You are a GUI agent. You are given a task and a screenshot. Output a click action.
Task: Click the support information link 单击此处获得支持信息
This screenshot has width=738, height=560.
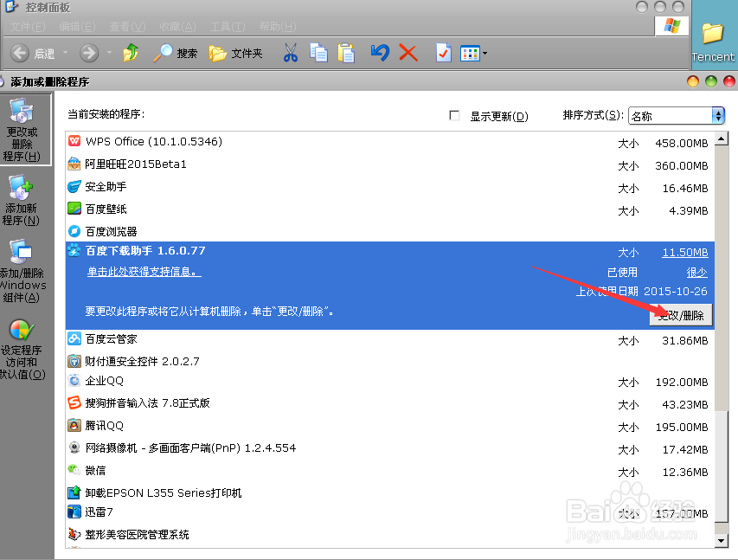pyautogui.click(x=144, y=272)
